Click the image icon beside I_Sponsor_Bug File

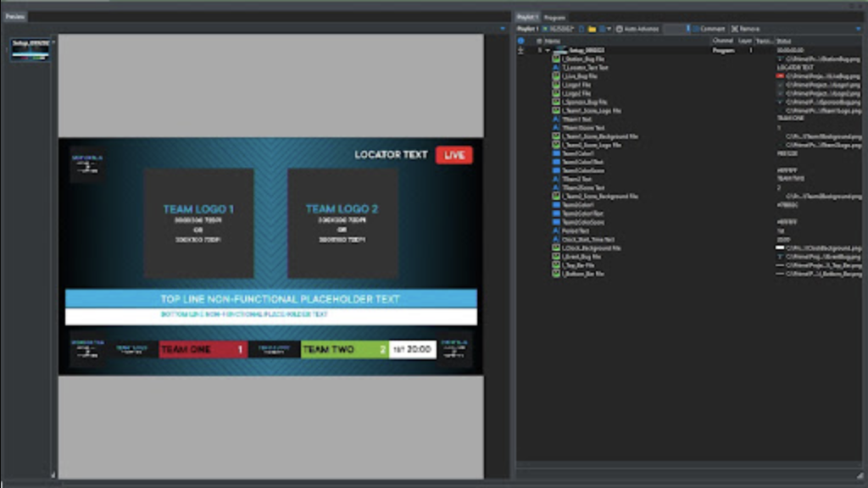click(556, 102)
